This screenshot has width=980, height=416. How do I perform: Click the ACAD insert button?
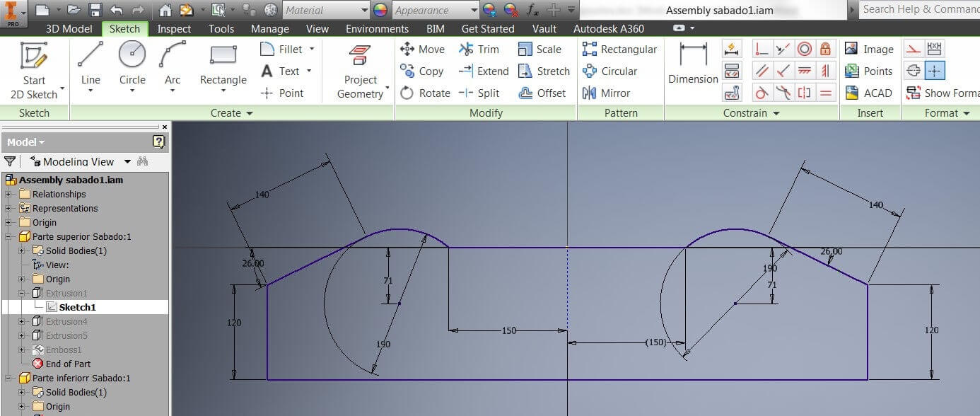869,93
